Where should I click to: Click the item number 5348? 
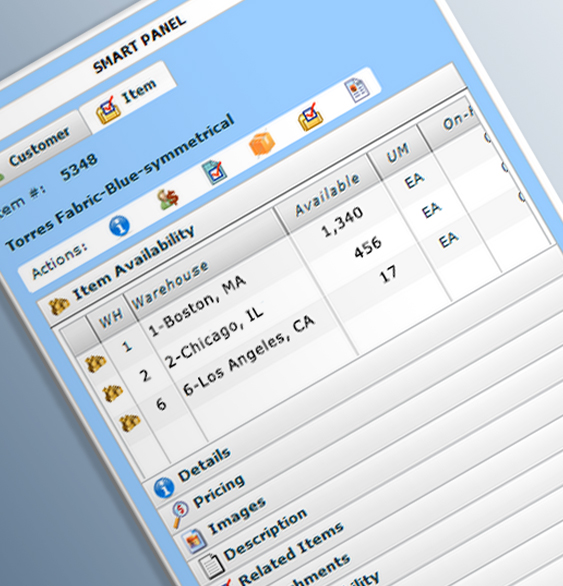tap(79, 167)
